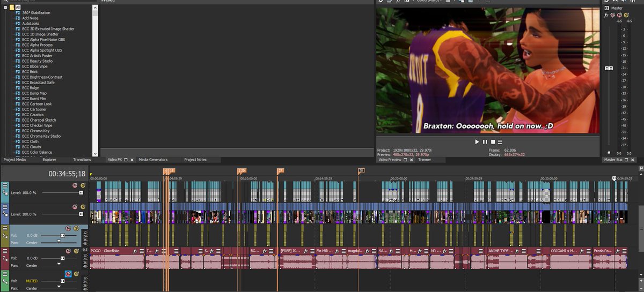644x292 pixels.
Task: Adjust track 4 Level slider handle
Action: 81,192
